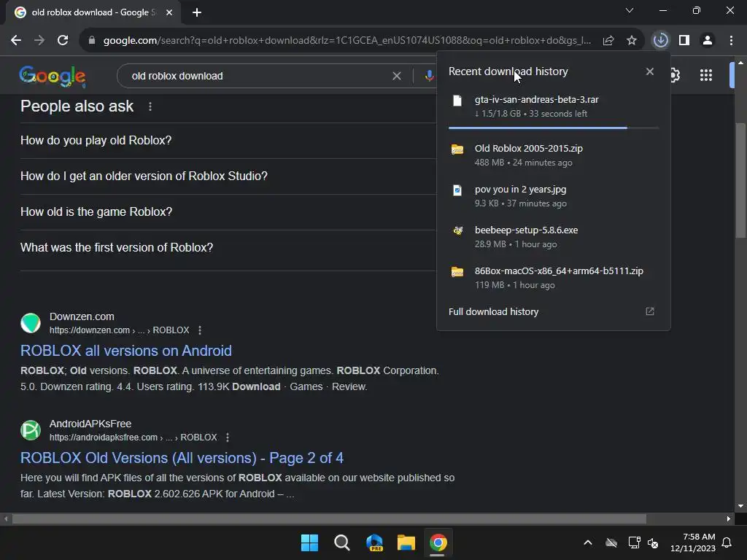Select gta-iv-san-andreas-beta-3.rar download in progress
This screenshot has width=747, height=560.
tap(553, 106)
